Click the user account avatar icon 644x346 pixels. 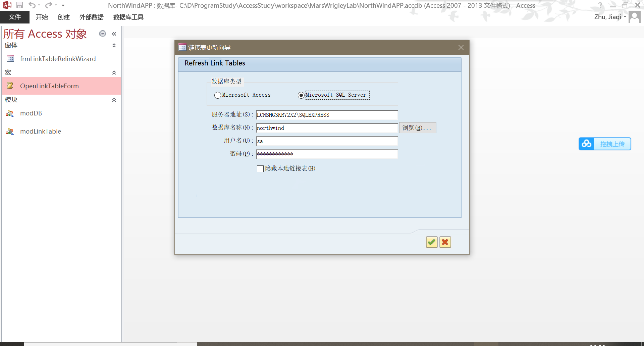tap(635, 17)
